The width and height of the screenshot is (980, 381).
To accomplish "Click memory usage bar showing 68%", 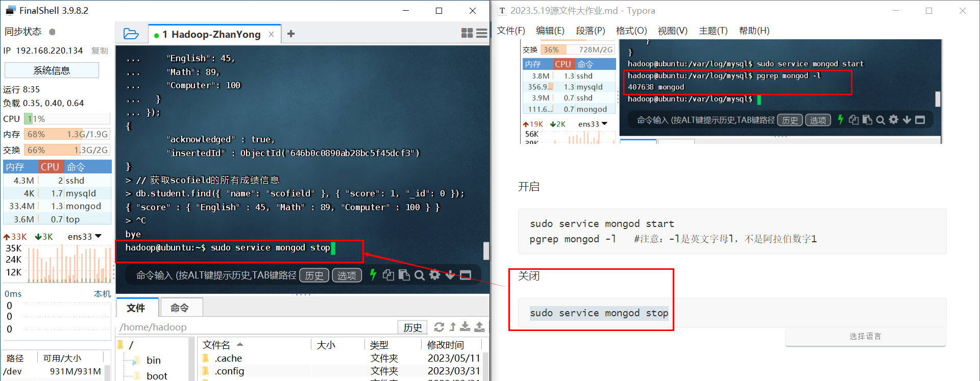I will [67, 134].
